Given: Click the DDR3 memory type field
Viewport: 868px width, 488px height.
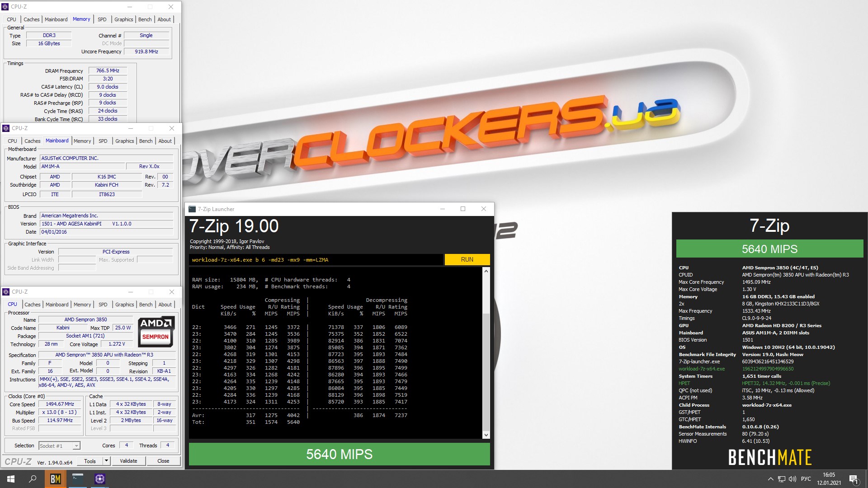Looking at the screenshot, I should [49, 35].
